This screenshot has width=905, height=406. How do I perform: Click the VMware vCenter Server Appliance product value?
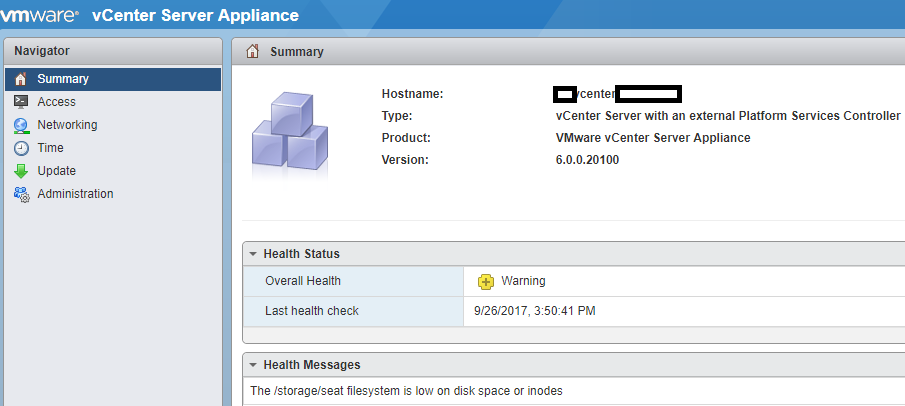(653, 138)
